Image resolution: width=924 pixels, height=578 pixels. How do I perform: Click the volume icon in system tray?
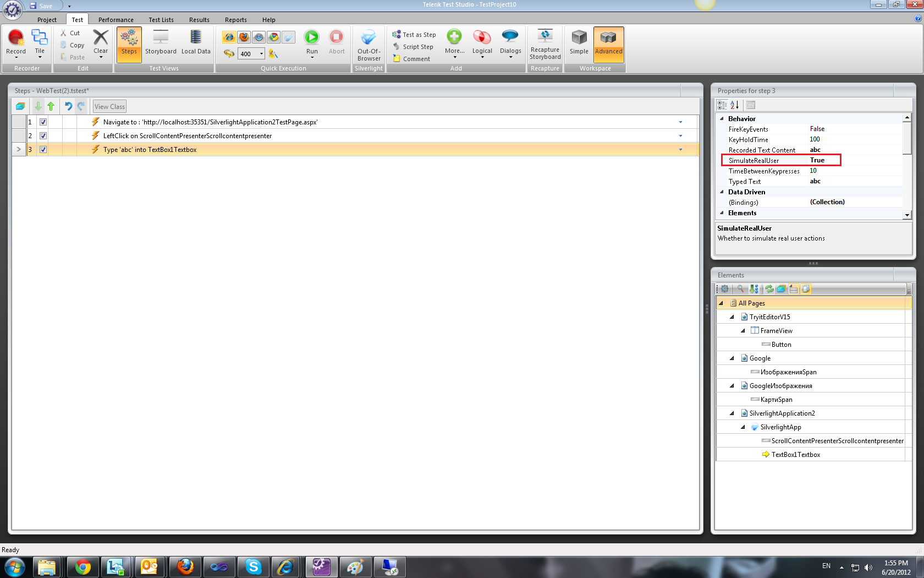(x=868, y=567)
